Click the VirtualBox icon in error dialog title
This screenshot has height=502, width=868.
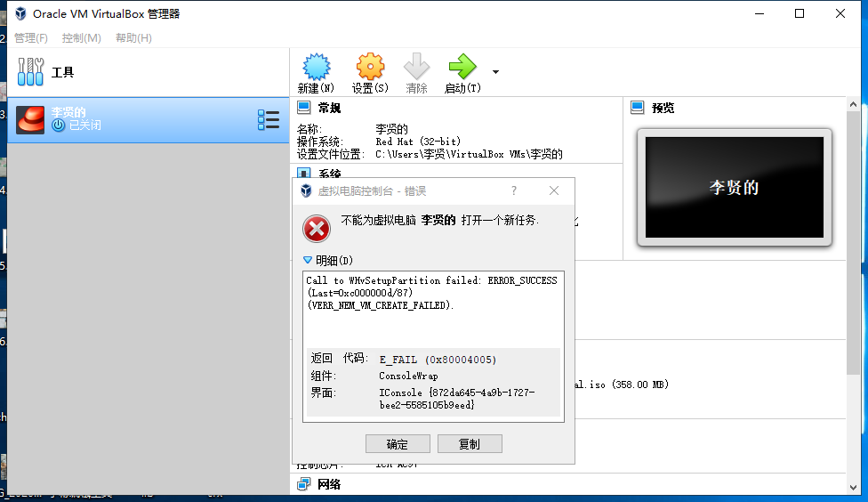(x=306, y=190)
